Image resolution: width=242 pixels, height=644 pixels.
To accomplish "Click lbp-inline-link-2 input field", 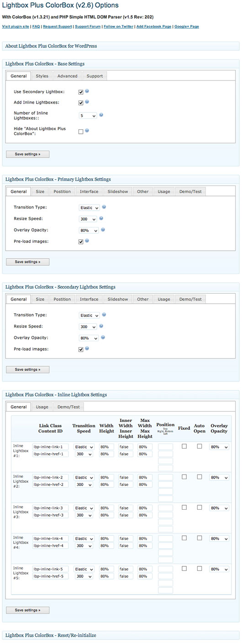I will (51, 477).
